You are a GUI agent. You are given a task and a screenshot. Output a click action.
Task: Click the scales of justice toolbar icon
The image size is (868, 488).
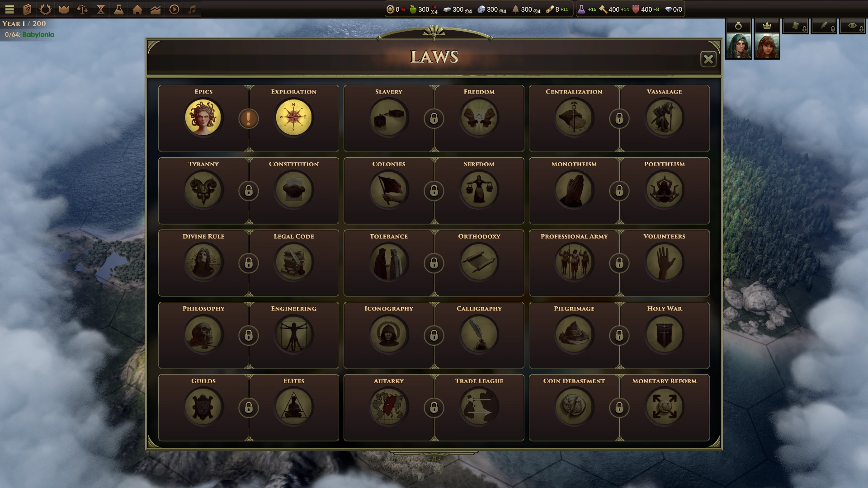[x=82, y=9]
